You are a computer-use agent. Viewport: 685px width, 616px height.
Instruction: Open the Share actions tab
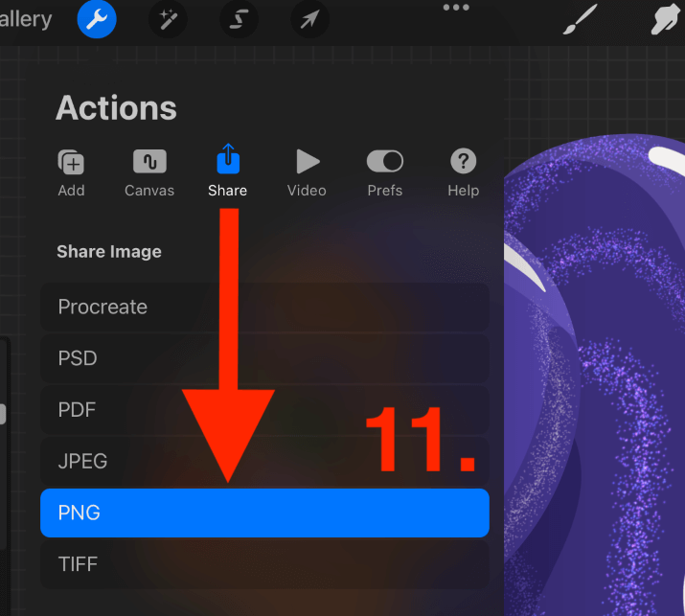[x=228, y=171]
